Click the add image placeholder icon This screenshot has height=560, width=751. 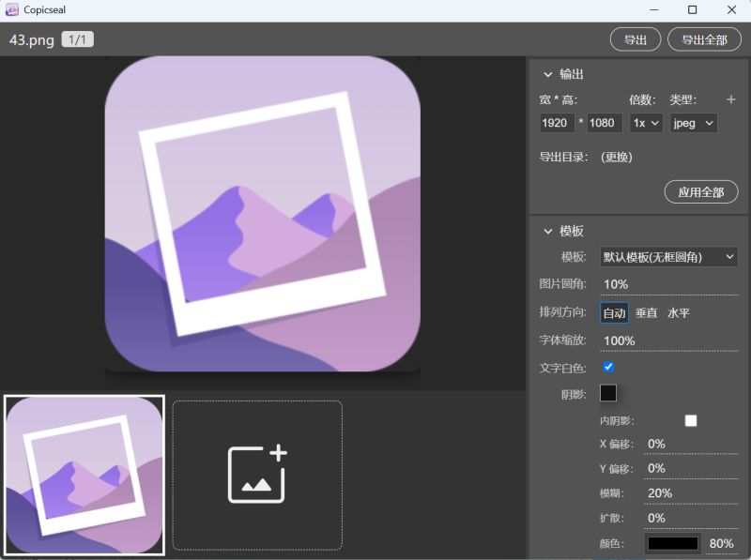(x=257, y=475)
